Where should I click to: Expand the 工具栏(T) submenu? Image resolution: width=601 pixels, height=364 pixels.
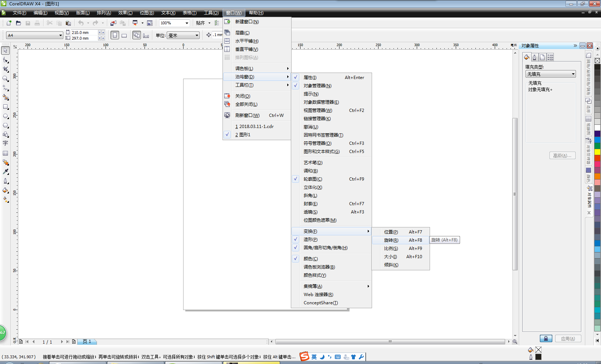(x=257, y=85)
